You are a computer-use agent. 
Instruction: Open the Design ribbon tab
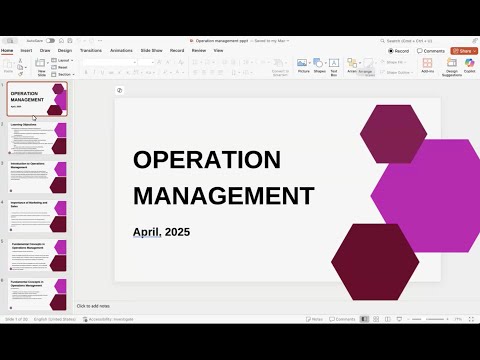(x=65, y=51)
